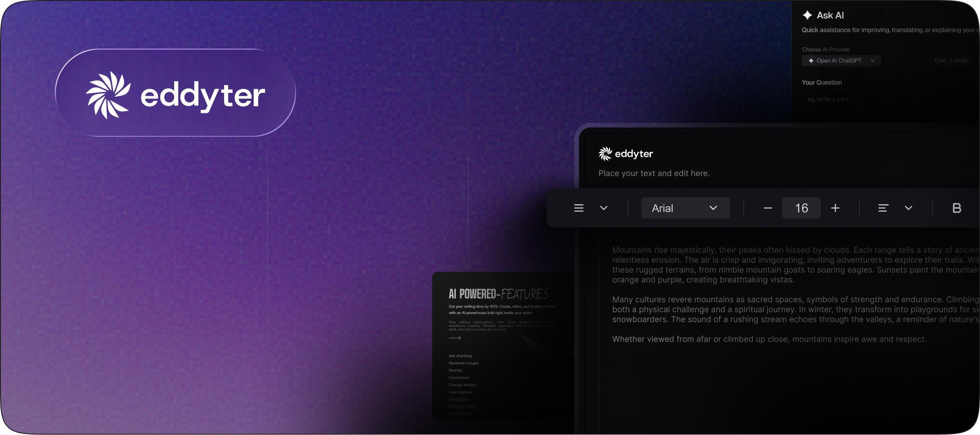Click the Ask AI sparkle icon
Viewport: 980px width, 435px height.
808,15
